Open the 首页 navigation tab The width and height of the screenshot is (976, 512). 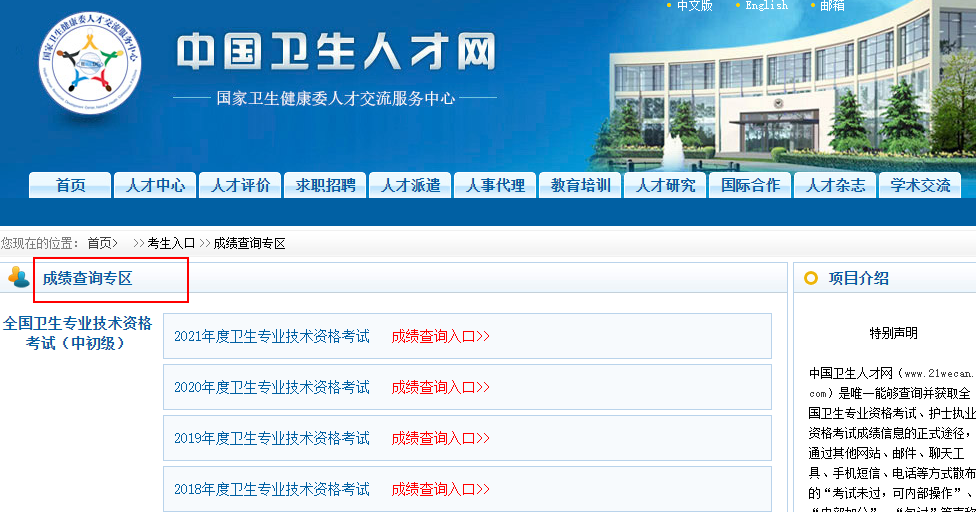(70, 186)
